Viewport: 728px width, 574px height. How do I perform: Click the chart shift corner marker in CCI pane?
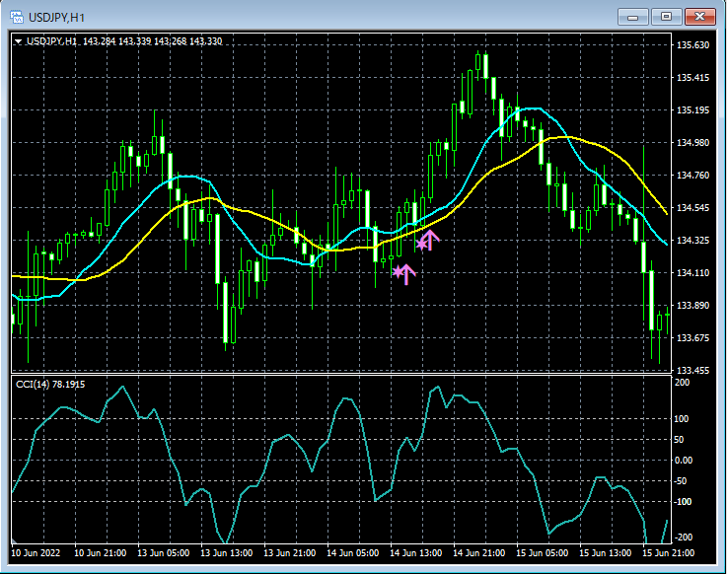point(15,541)
